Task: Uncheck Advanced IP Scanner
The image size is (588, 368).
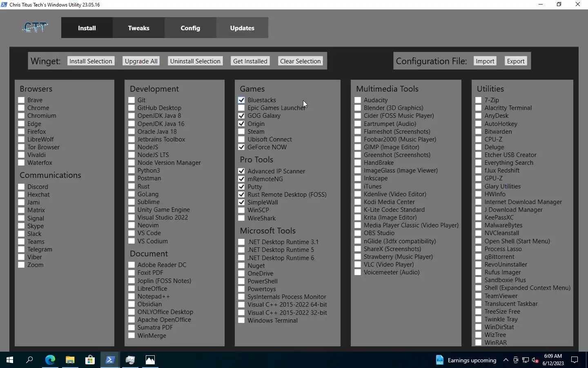Action: (241, 171)
